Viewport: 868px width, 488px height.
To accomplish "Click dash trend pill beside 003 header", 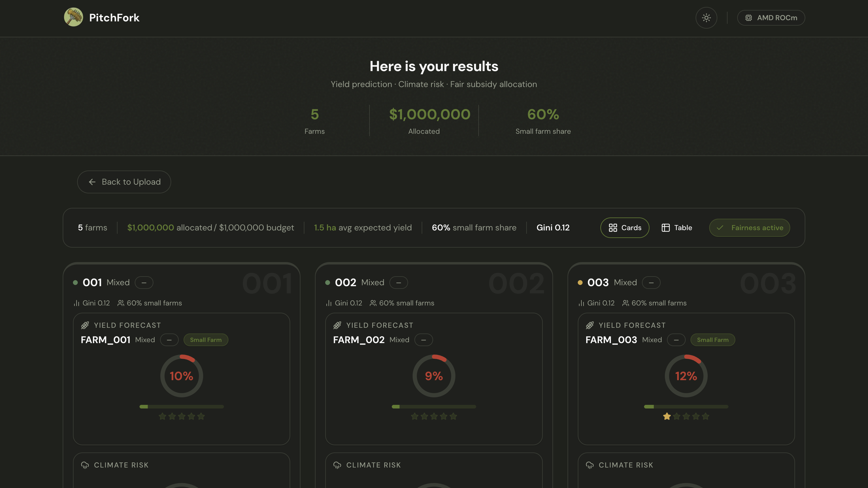I will (651, 283).
